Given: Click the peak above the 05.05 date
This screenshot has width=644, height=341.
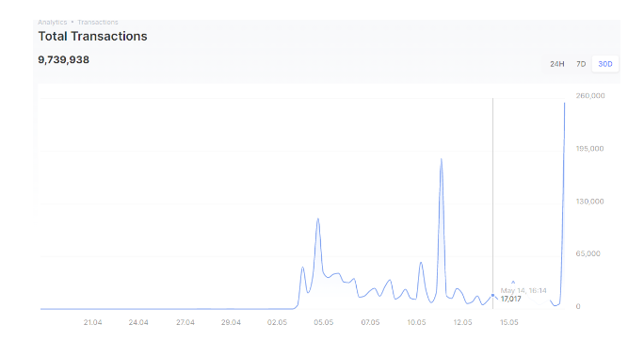Looking at the screenshot, I should [318, 219].
